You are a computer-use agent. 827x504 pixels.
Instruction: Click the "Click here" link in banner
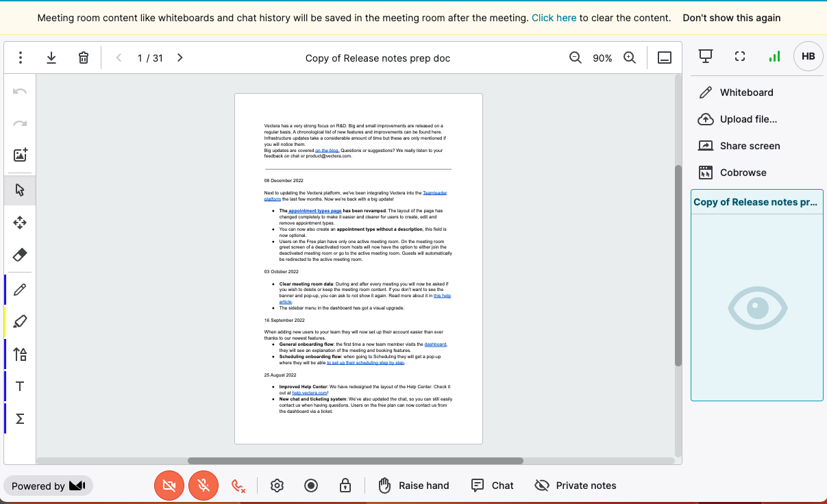[554, 18]
